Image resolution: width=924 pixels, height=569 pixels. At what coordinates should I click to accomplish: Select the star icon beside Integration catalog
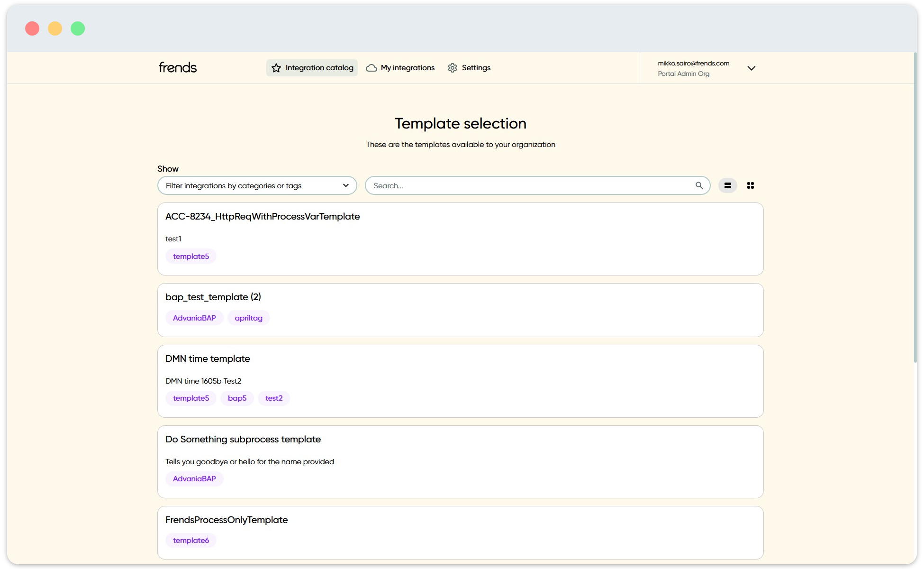coord(275,67)
